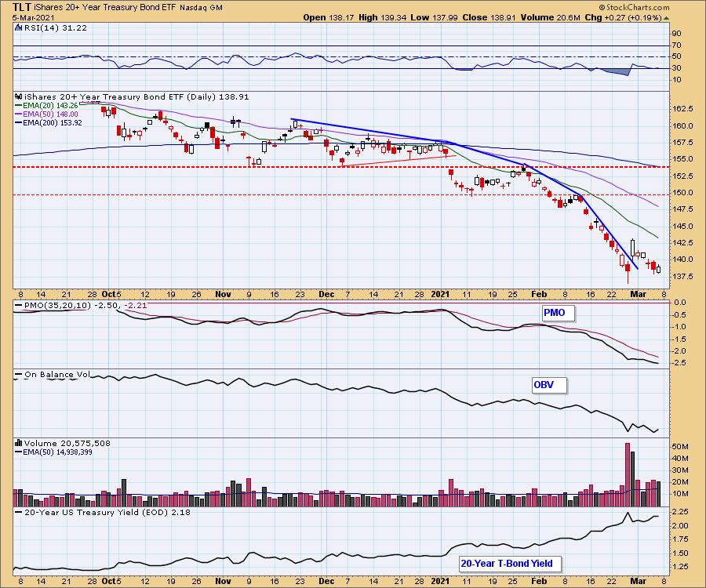Click the 162.5 price scale label

(682, 109)
